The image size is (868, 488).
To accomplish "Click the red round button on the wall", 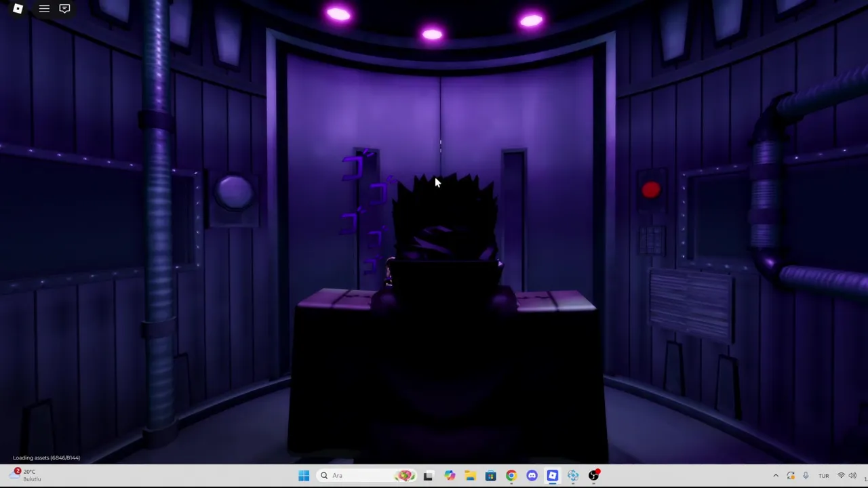I will click(x=651, y=190).
